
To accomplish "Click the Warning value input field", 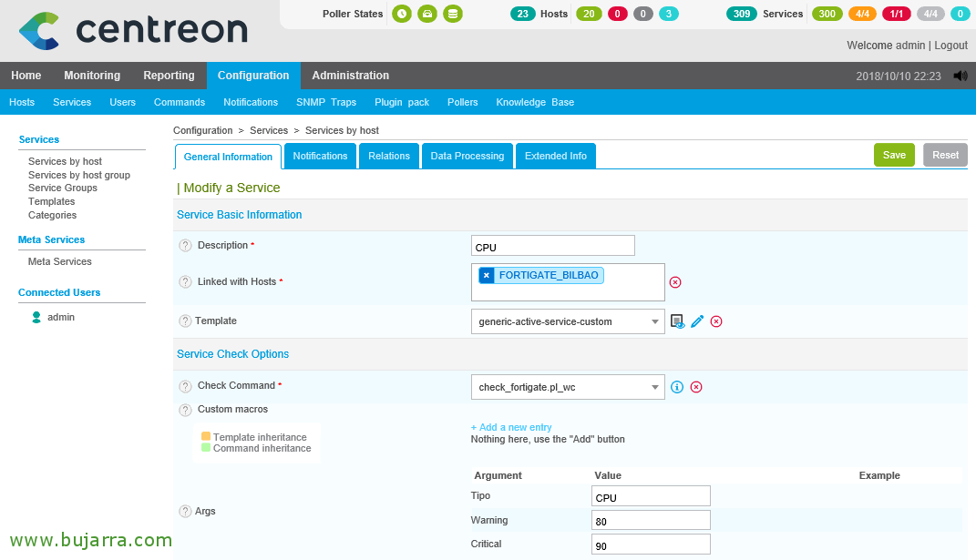I will [651, 521].
